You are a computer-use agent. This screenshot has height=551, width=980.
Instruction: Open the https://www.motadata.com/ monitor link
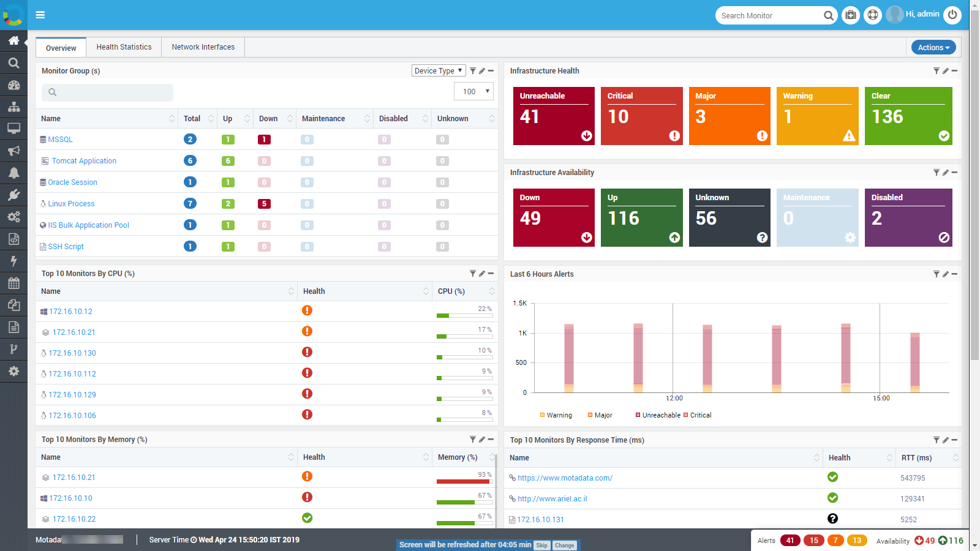[x=565, y=478]
